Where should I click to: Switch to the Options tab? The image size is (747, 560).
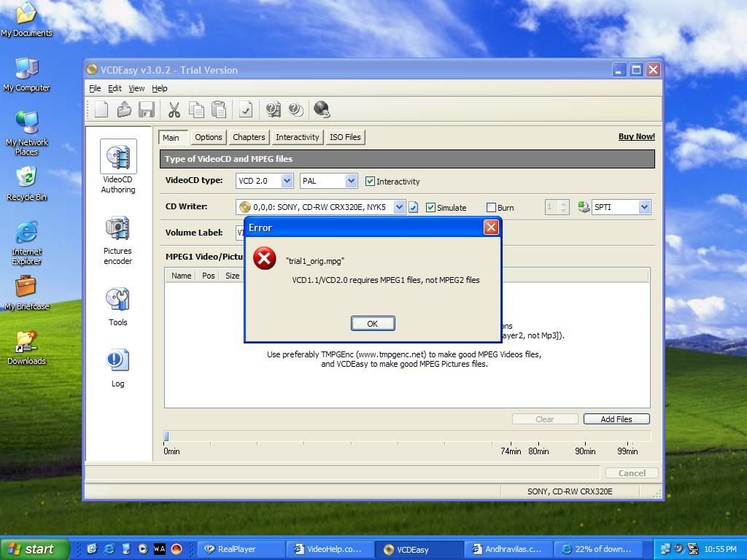pyautogui.click(x=208, y=137)
